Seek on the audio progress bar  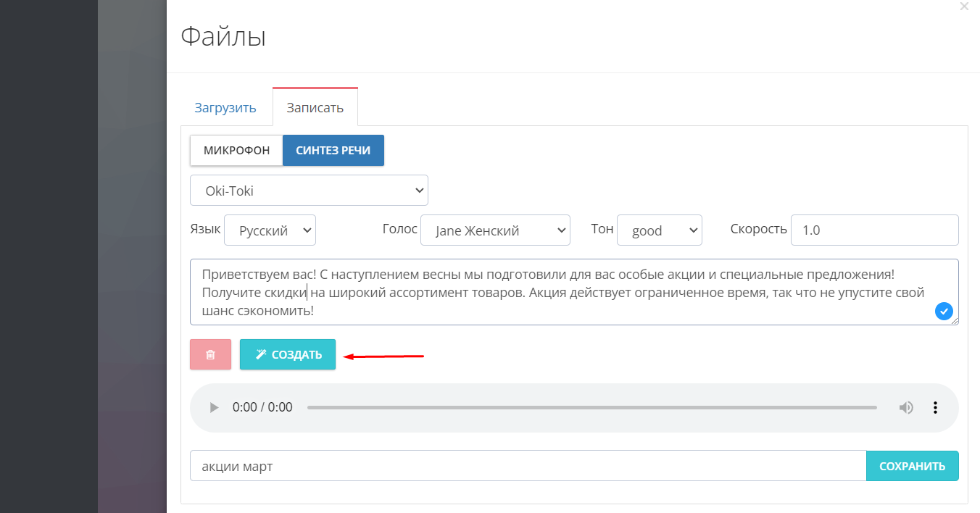point(591,408)
